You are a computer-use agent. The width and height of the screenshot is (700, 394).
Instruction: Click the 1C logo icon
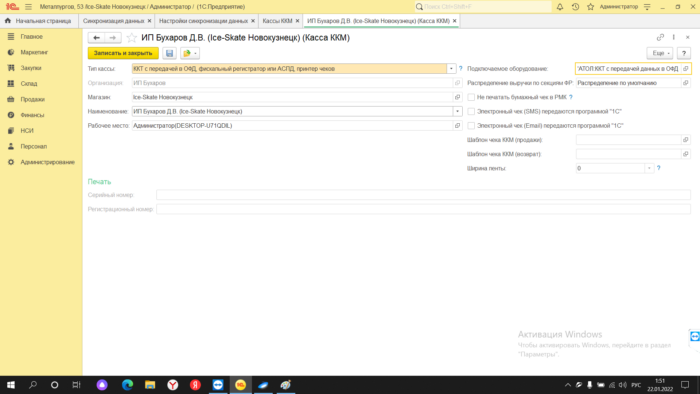pyautogui.click(x=12, y=7)
